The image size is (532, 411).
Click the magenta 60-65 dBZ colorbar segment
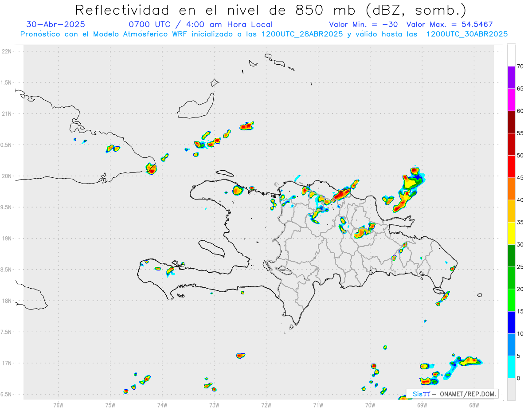coord(511,100)
